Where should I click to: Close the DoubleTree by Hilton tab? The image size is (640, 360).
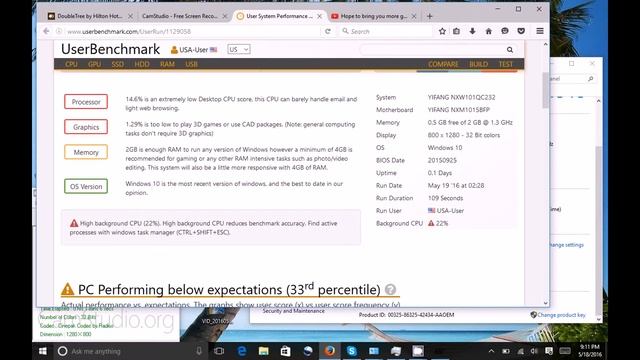(130, 16)
